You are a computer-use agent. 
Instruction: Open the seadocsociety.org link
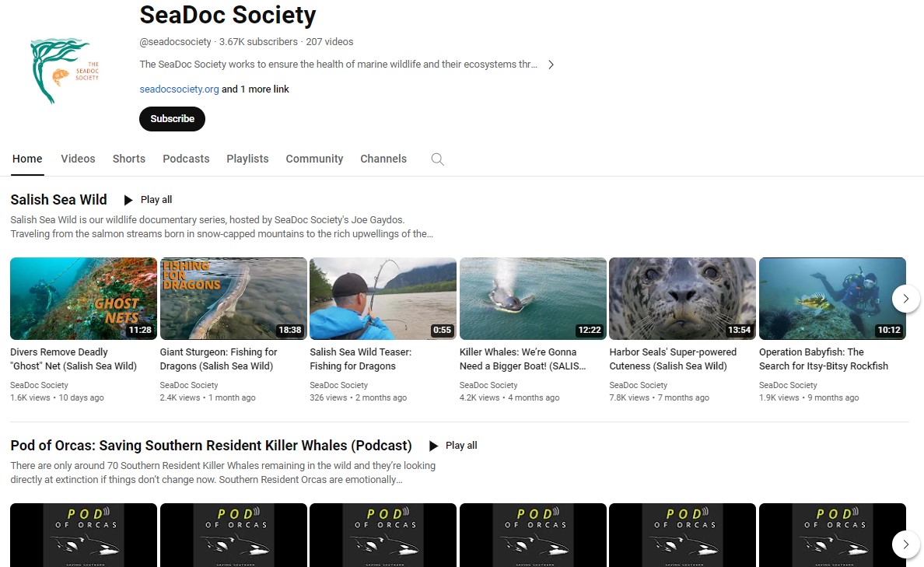pos(179,89)
